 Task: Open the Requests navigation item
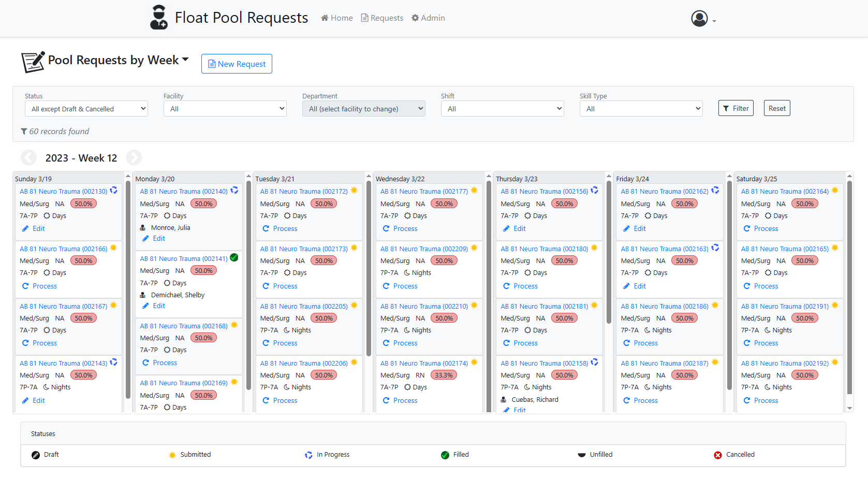(x=382, y=18)
